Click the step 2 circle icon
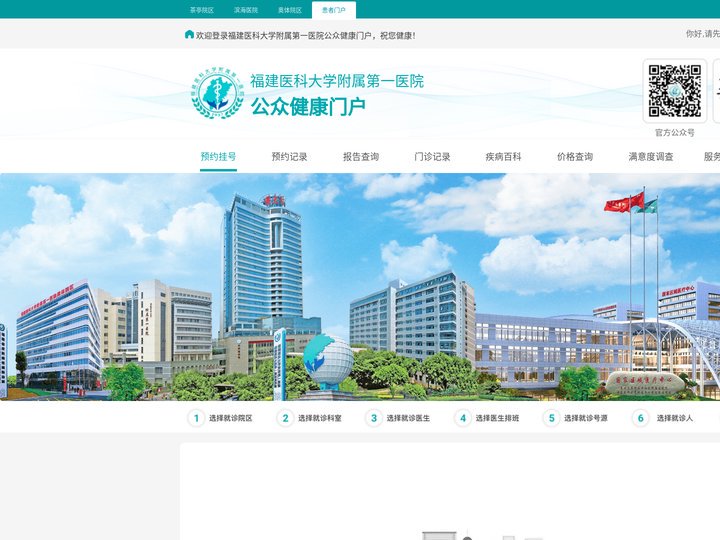The image size is (720, 540). [285, 418]
